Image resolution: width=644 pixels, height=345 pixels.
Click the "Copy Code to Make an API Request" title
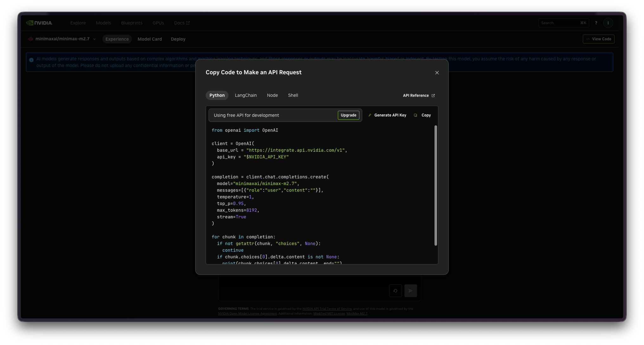254,72
